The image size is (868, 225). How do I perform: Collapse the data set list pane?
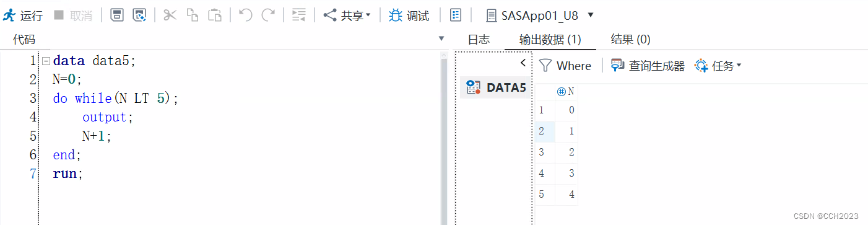tap(523, 63)
